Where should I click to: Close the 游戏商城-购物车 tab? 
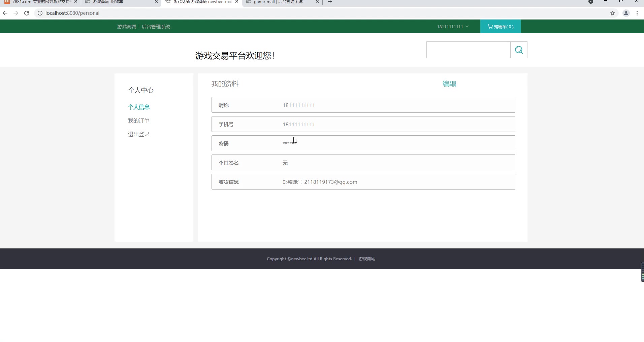click(156, 2)
